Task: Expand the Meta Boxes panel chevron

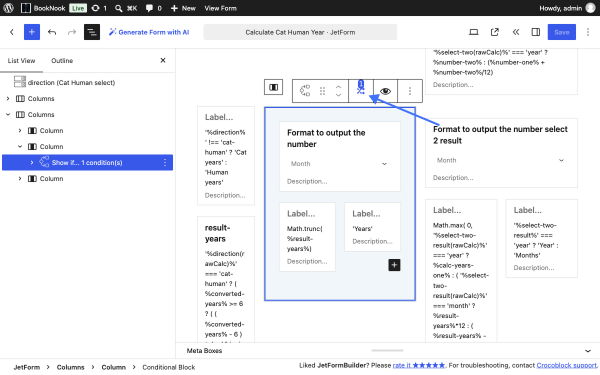Action: pyautogui.click(x=588, y=351)
